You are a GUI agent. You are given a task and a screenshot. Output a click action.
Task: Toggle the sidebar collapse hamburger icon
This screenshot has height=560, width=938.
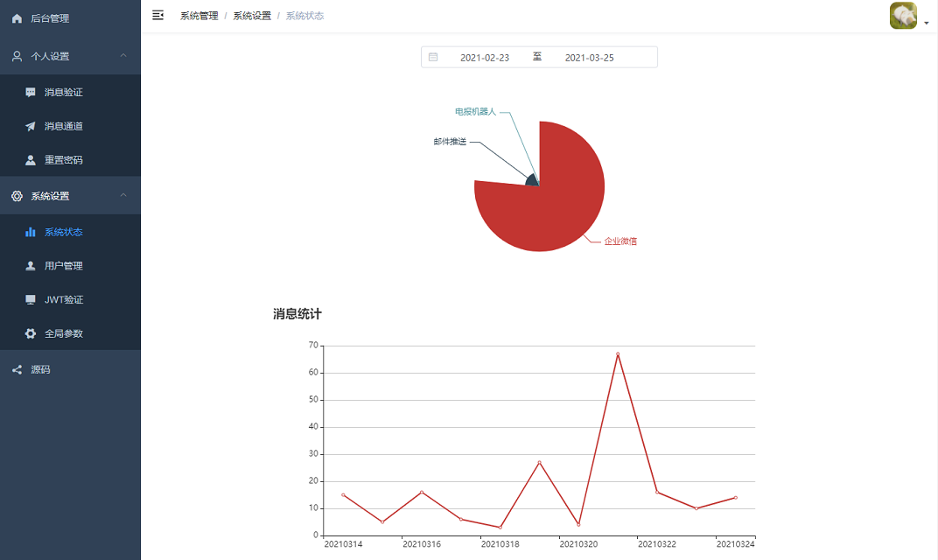click(x=157, y=15)
